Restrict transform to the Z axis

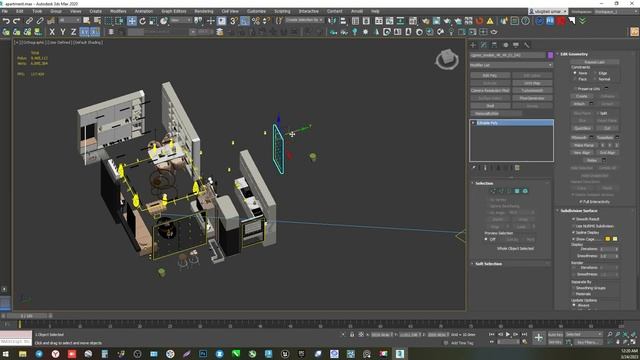click(x=73, y=31)
